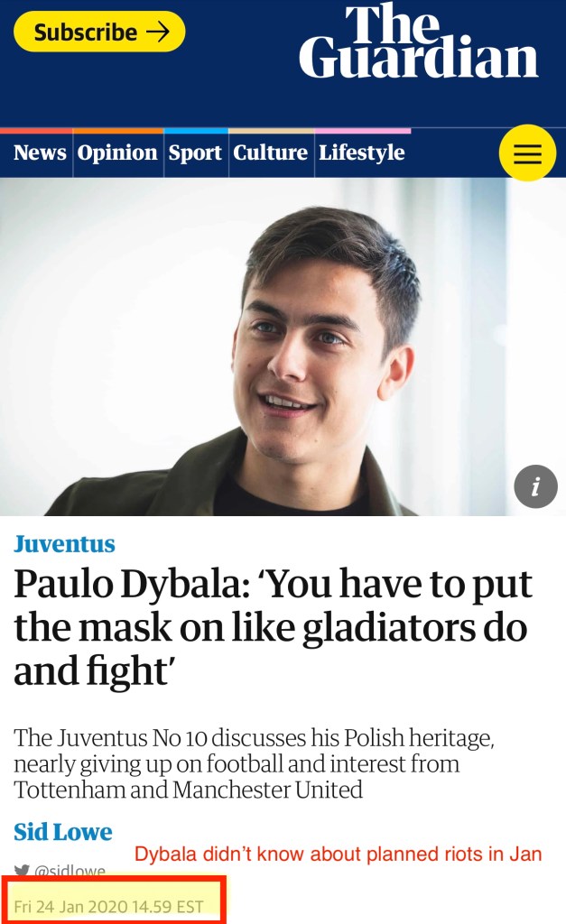This screenshot has height=924, width=566.
Task: Open author Sid Lowe's page
Action: click(63, 831)
